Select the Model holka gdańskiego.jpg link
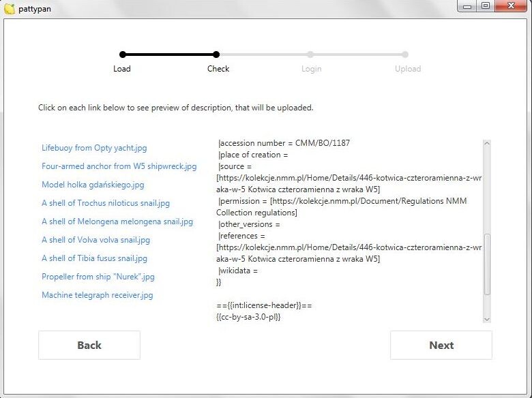This screenshot has height=398, width=532. 93,185
